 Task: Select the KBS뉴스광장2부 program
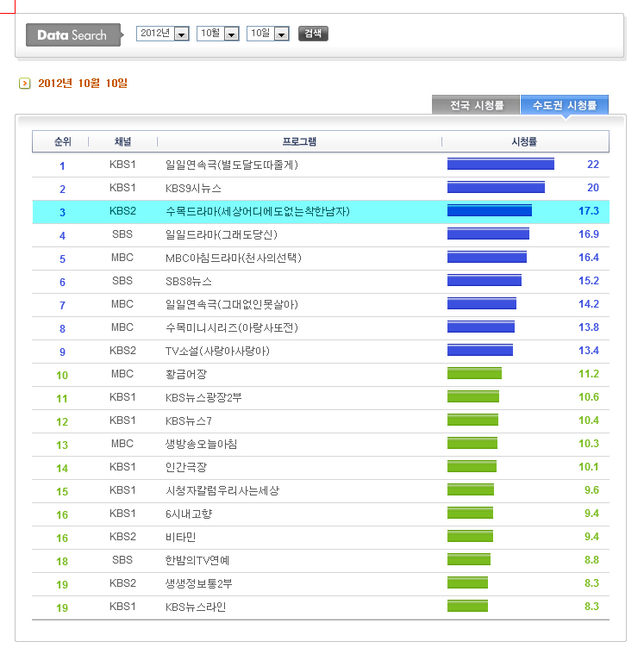(x=203, y=397)
